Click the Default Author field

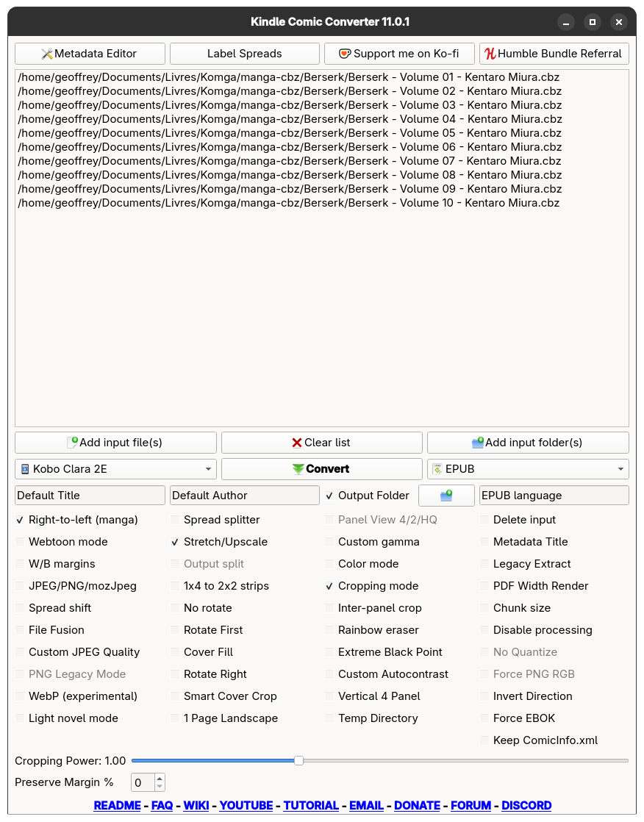pyautogui.click(x=244, y=496)
